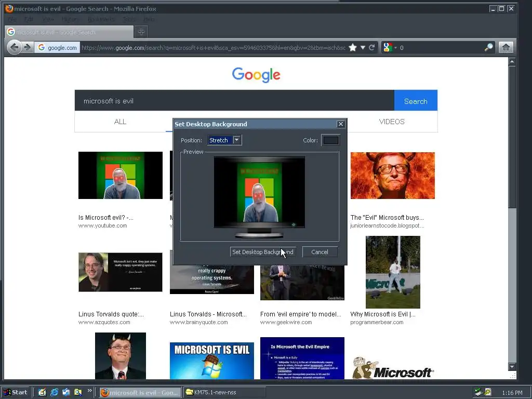Image resolution: width=532 pixels, height=399 pixels.
Task: Click the programmerbear.com source text
Action: click(377, 322)
